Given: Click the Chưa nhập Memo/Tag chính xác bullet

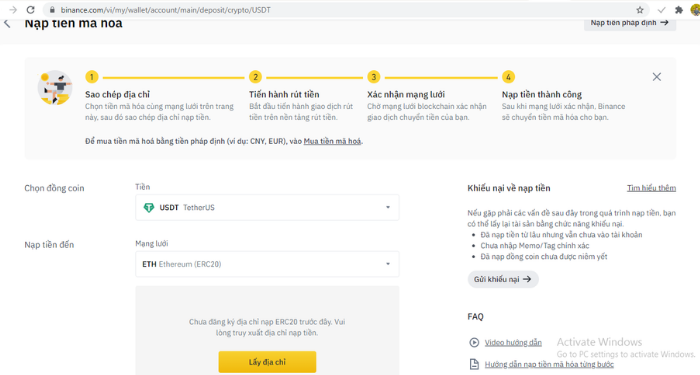Looking at the screenshot, I should click(x=535, y=246).
